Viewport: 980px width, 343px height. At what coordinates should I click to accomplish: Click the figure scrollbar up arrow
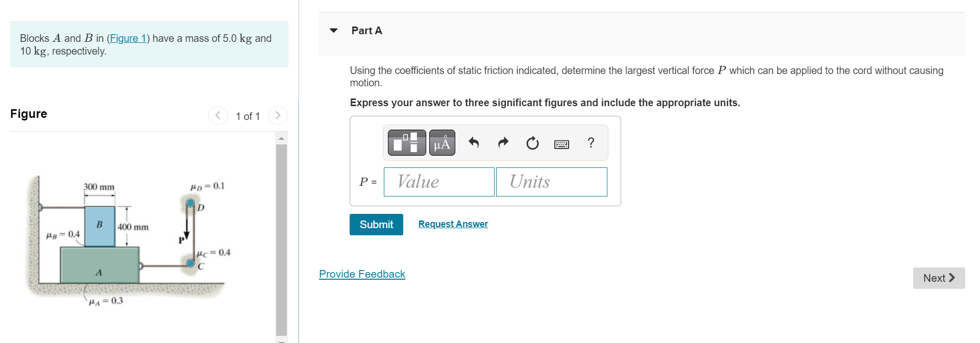(281, 138)
